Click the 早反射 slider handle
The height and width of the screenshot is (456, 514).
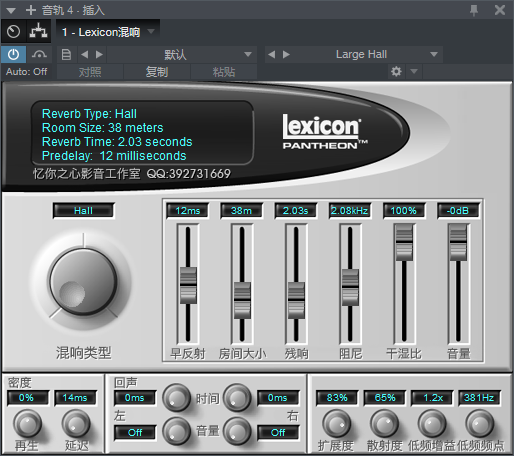(x=188, y=285)
